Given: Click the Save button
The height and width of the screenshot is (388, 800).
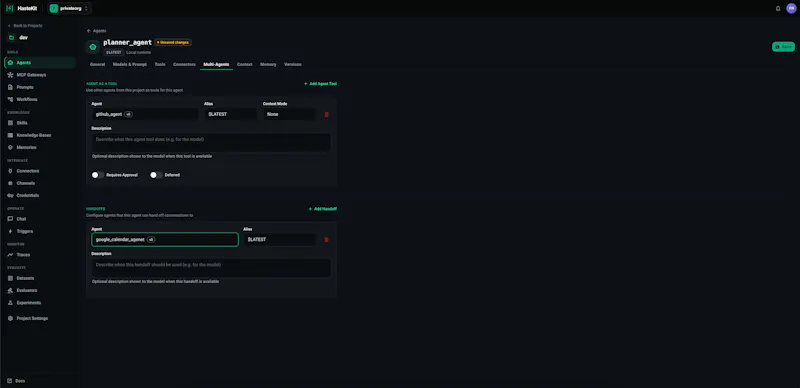Looking at the screenshot, I should [x=783, y=46].
